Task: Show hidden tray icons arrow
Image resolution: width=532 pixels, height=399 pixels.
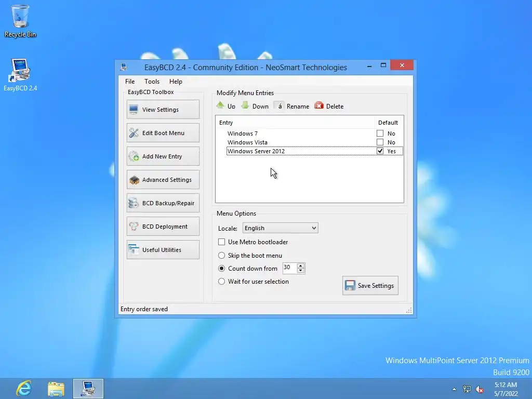Action: tap(454, 389)
